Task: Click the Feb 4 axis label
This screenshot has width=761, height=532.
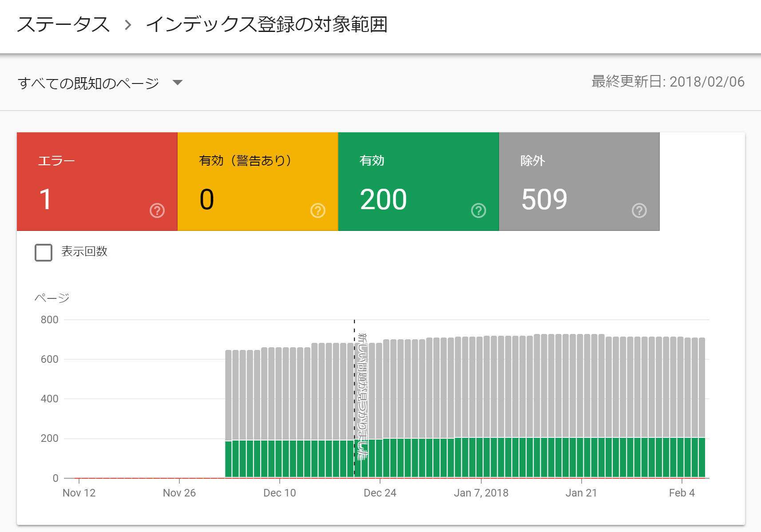Action: [682, 493]
